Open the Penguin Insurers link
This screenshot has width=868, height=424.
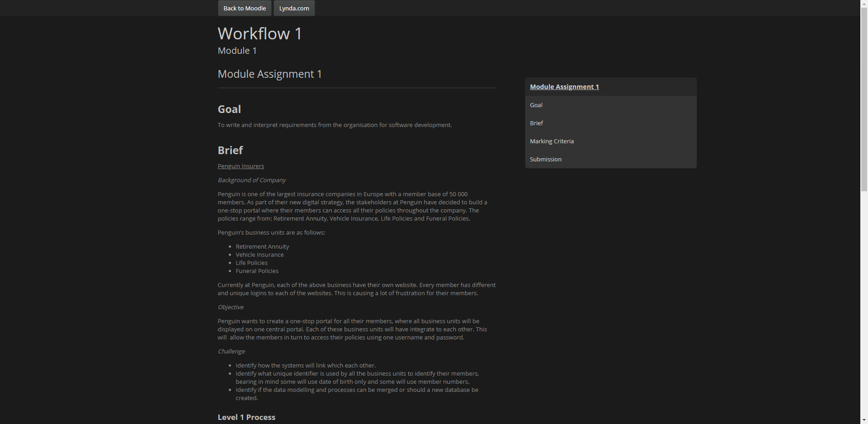(241, 166)
